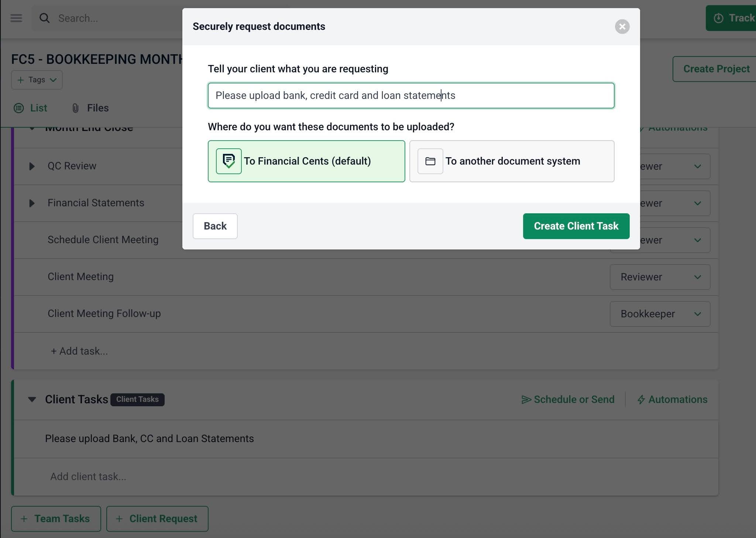This screenshot has width=756, height=538.
Task: Select To Financial Cents (default) option
Action: pos(306,161)
